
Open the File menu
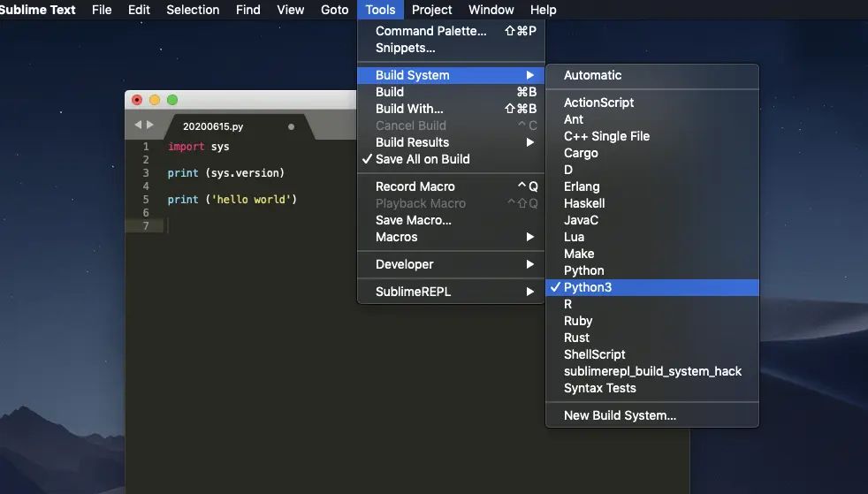[102, 10]
